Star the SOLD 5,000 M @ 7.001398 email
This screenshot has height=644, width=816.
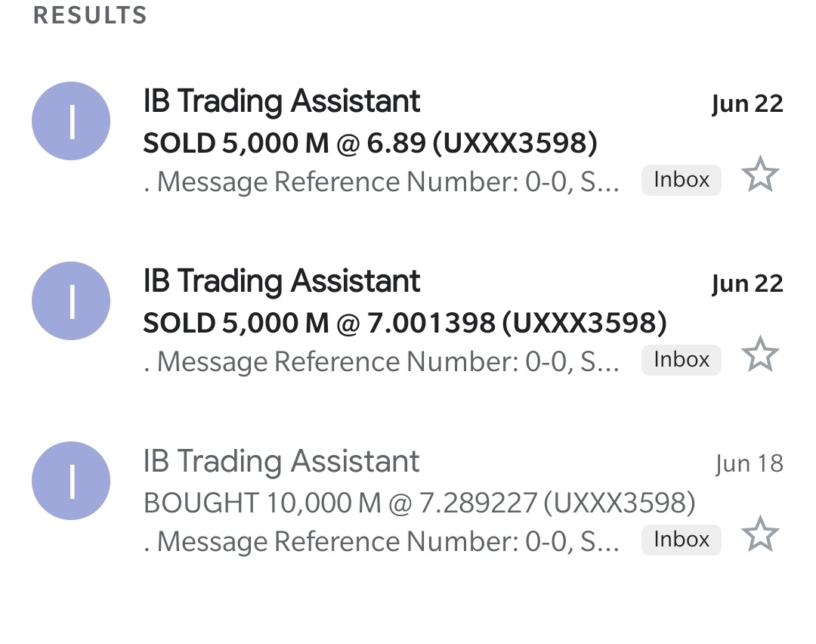[760, 354]
